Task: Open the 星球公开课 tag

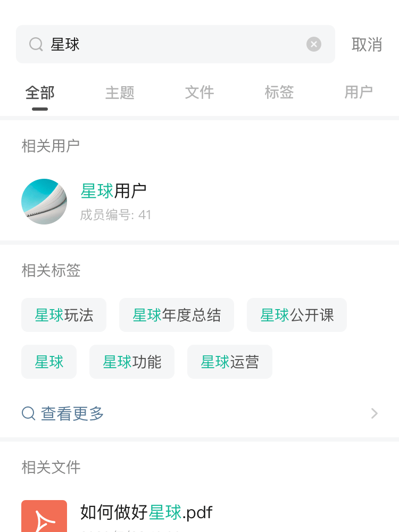Action: [x=297, y=315]
